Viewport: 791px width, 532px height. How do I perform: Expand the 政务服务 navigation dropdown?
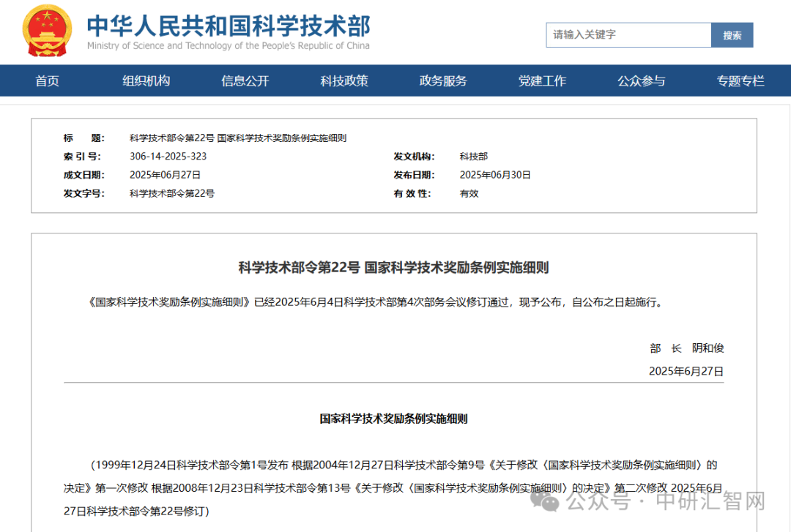(443, 80)
